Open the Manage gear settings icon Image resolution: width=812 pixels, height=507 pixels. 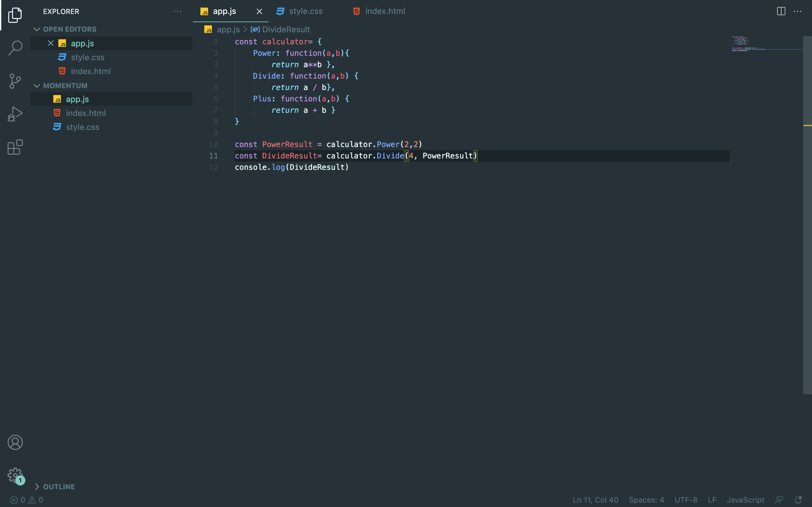(x=15, y=475)
